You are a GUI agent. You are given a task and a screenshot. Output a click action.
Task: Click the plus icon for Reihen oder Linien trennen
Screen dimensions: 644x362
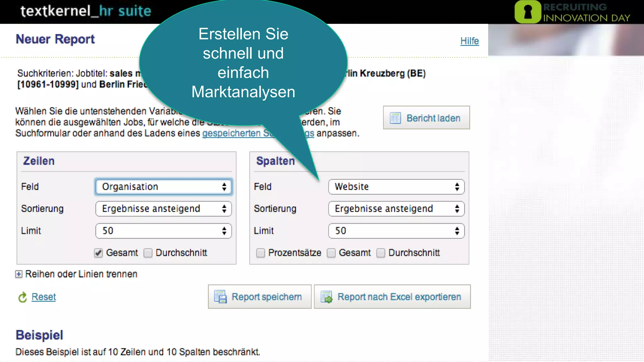[x=19, y=274]
